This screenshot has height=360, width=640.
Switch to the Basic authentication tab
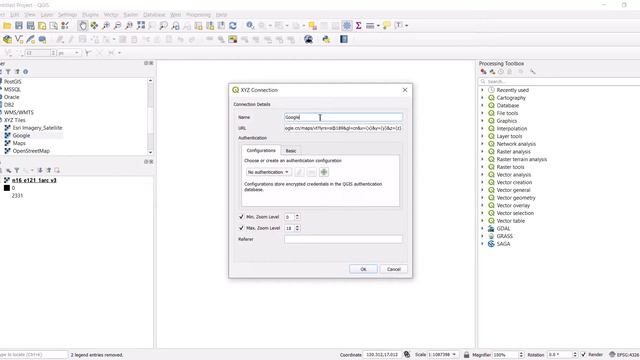coord(291,151)
